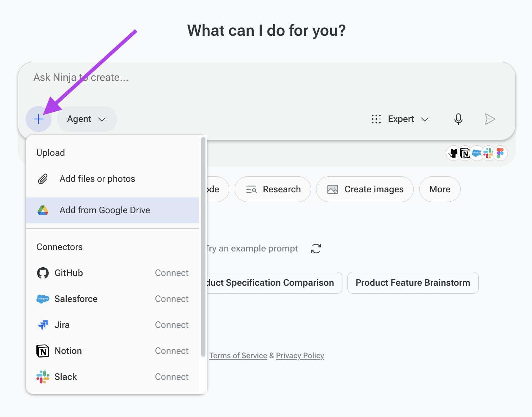Screen dimensions: 532x417
Task: Click the Notion badge below prompt box
Action: click(x=465, y=153)
